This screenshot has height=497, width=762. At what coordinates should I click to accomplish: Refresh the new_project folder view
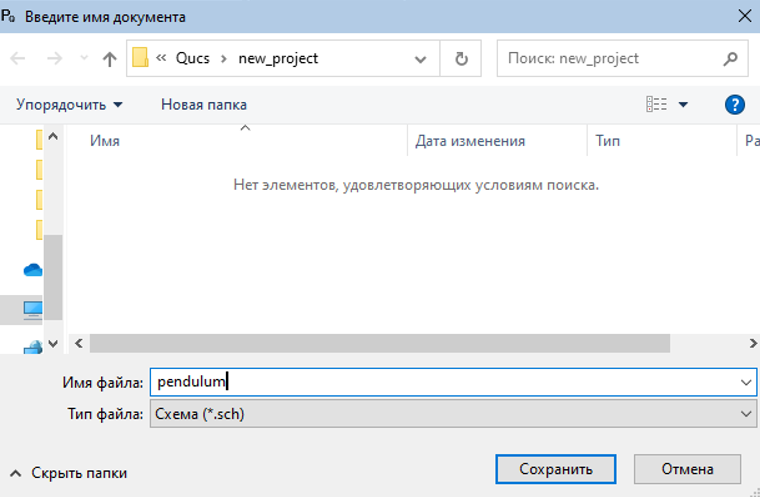[461, 59]
